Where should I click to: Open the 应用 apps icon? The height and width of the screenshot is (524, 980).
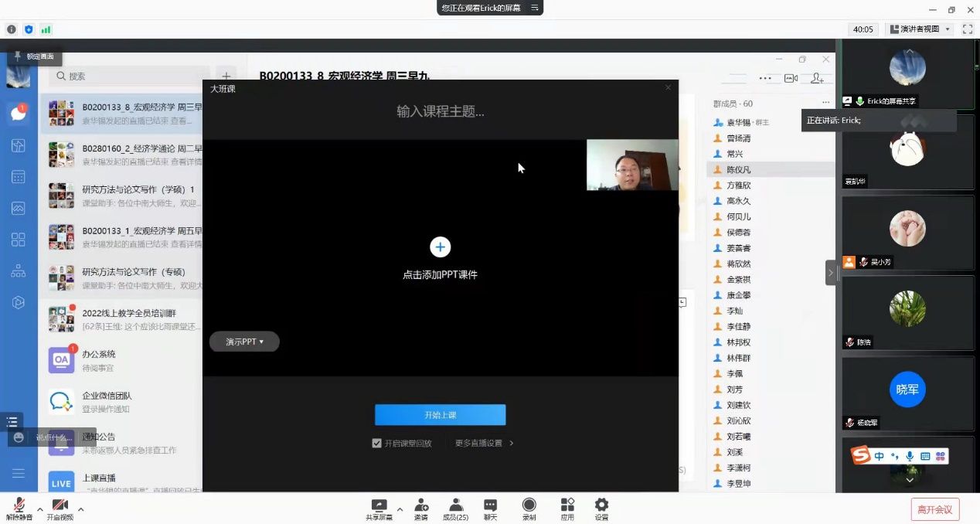[567, 505]
